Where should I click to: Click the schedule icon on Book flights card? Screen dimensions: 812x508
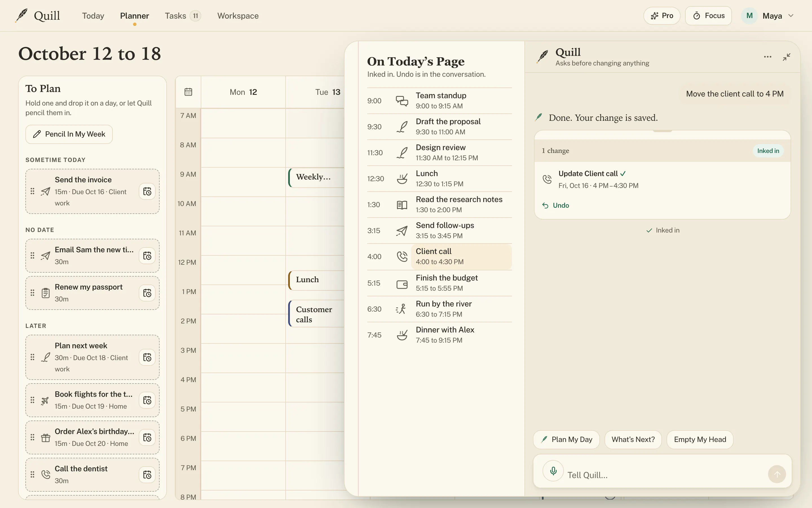click(147, 400)
